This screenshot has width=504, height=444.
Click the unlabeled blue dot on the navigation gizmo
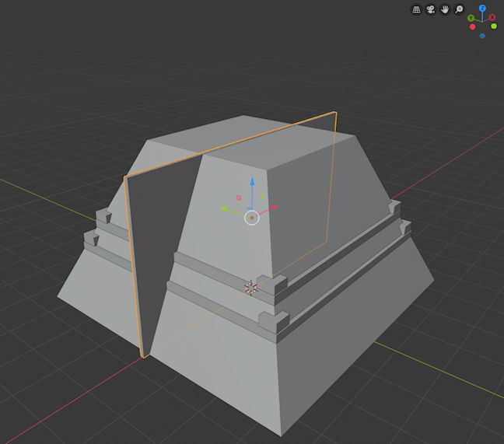tap(482, 36)
